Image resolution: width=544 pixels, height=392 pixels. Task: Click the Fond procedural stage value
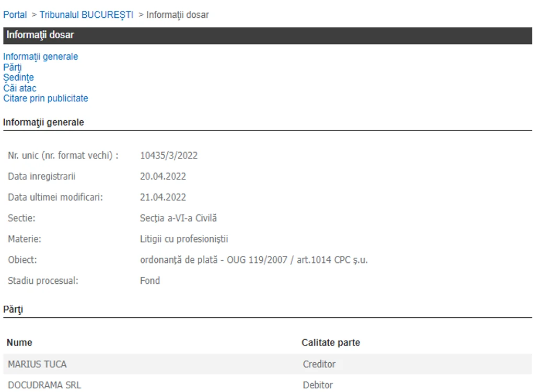click(x=150, y=281)
